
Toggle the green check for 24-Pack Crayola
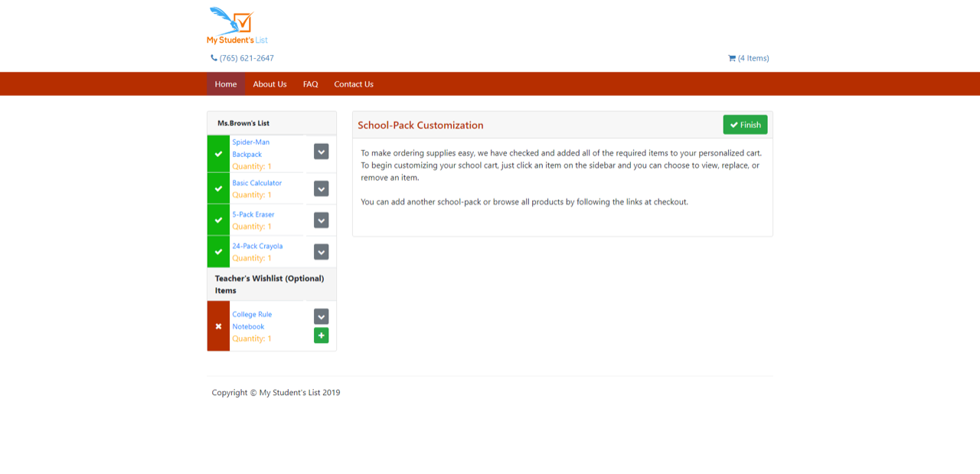click(218, 251)
